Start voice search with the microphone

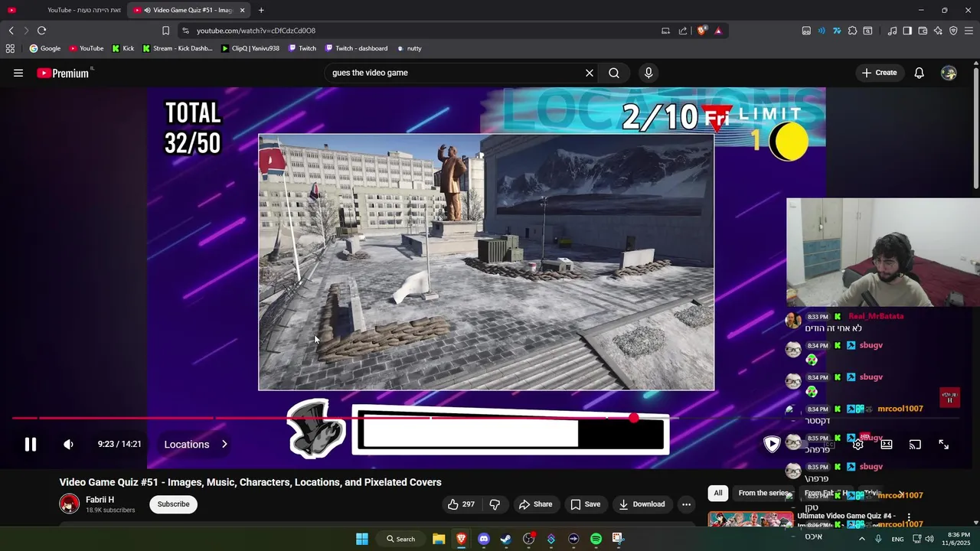[648, 73]
